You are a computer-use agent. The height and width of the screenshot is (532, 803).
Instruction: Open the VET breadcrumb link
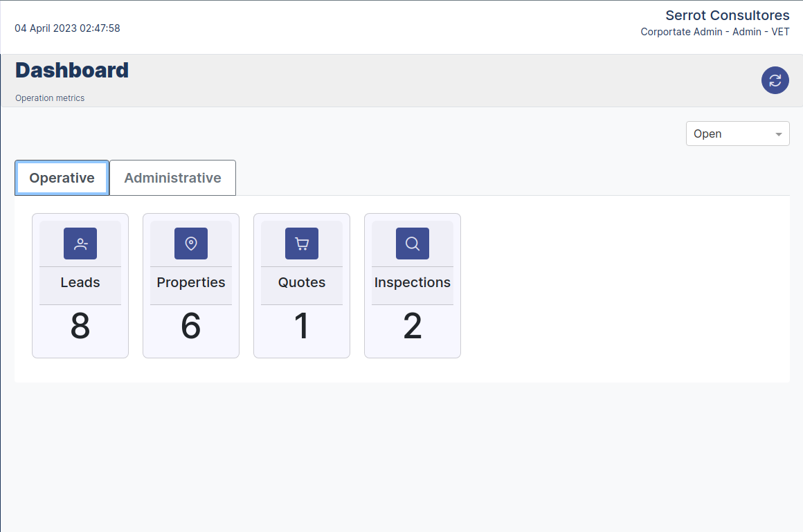coord(780,32)
